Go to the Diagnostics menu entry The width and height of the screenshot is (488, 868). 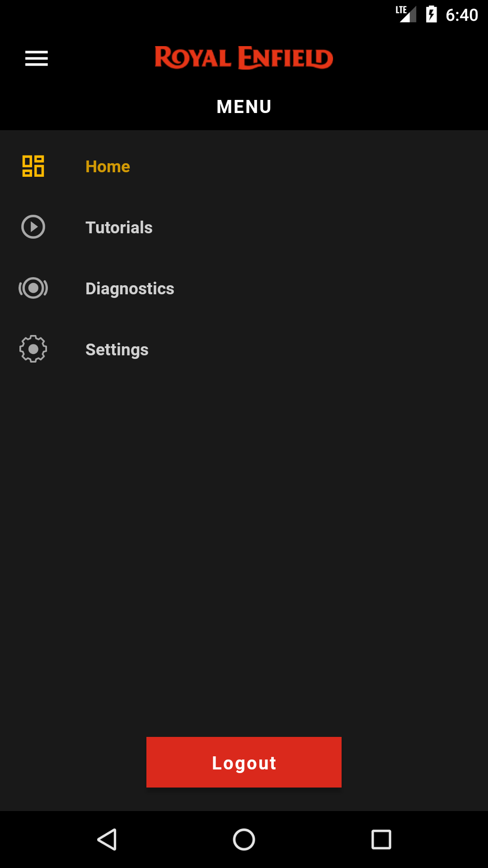pyautogui.click(x=244, y=288)
